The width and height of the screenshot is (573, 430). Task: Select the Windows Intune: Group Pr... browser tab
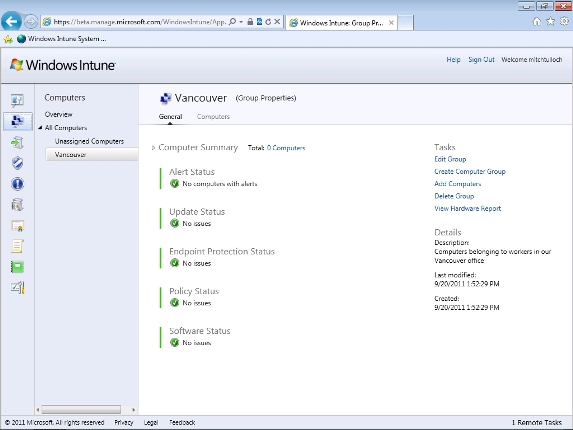tap(337, 23)
